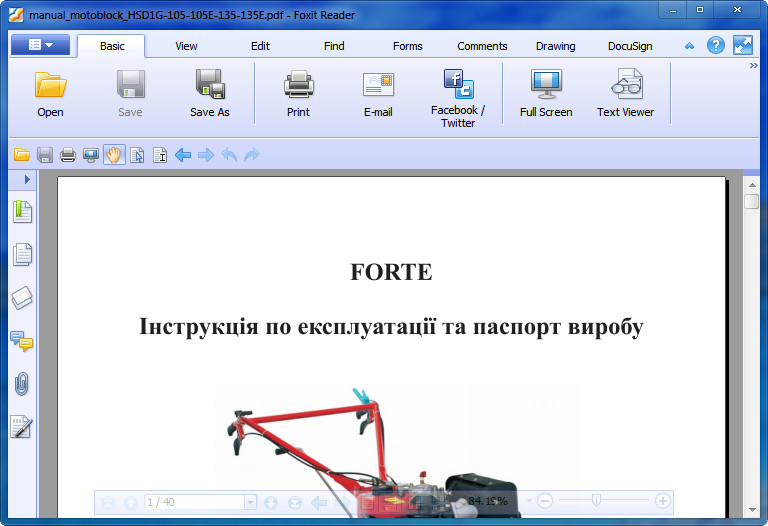Go to previous view with blue left arrow

coord(183,155)
